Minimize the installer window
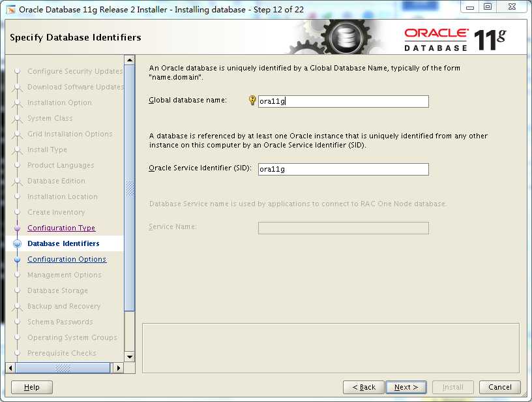The image size is (532, 402). pyautogui.click(x=470, y=7)
